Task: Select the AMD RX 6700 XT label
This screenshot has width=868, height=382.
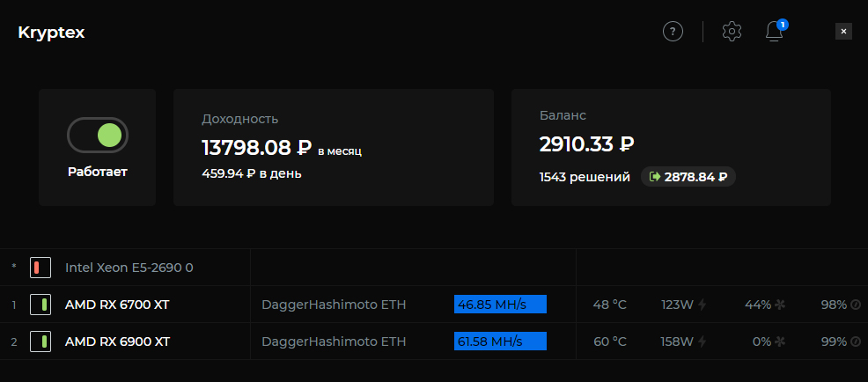Action: [x=117, y=305]
